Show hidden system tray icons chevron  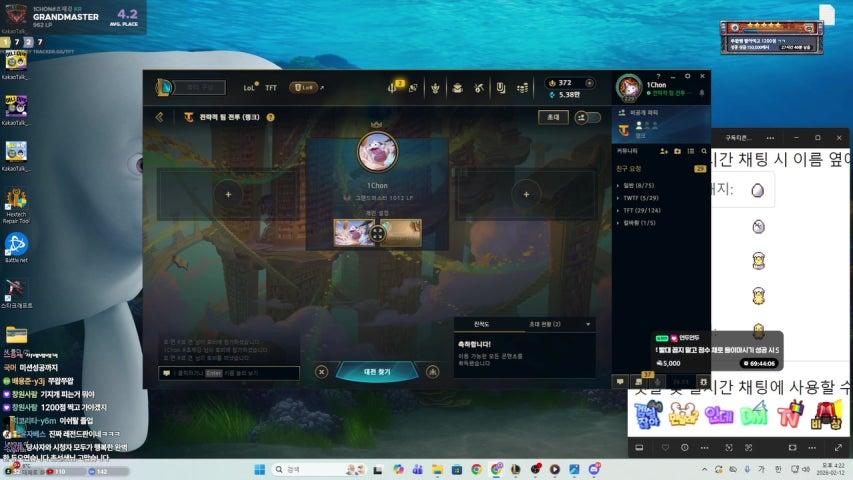704,469
